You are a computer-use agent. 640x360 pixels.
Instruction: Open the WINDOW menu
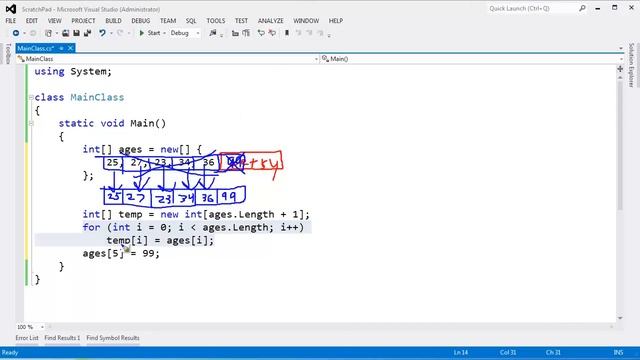[306, 21]
